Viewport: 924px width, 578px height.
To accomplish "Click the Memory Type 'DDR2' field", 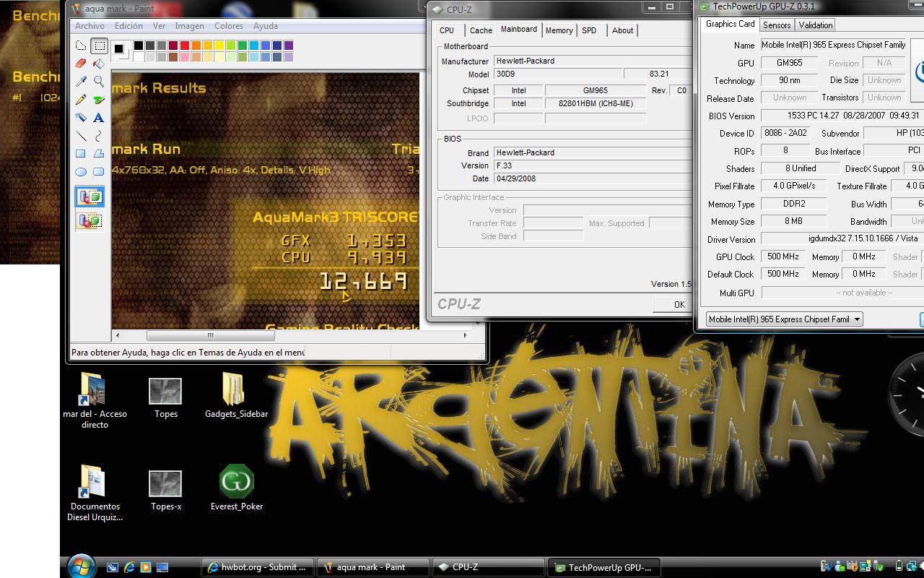I will pyautogui.click(x=794, y=204).
